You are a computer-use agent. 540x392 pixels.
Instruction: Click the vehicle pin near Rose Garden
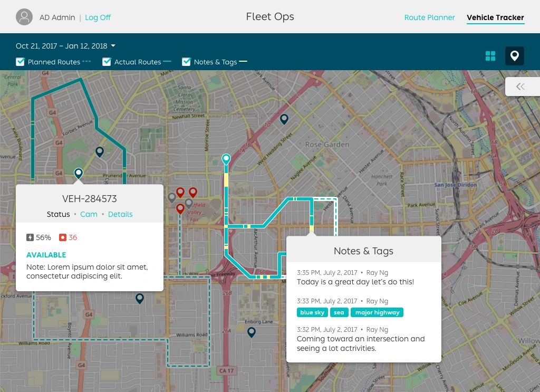(284, 119)
